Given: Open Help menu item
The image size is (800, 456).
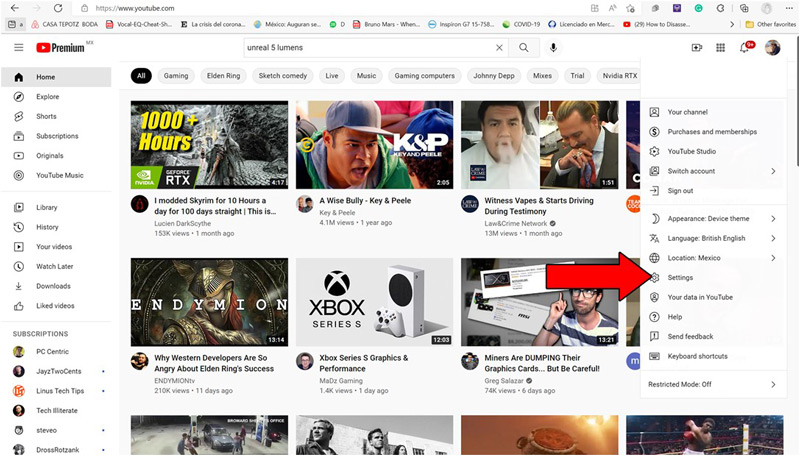Looking at the screenshot, I should click(x=713, y=317).
